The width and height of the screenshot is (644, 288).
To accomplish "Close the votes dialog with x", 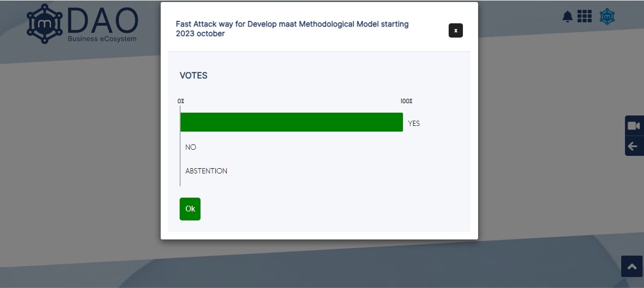I will coord(455,30).
